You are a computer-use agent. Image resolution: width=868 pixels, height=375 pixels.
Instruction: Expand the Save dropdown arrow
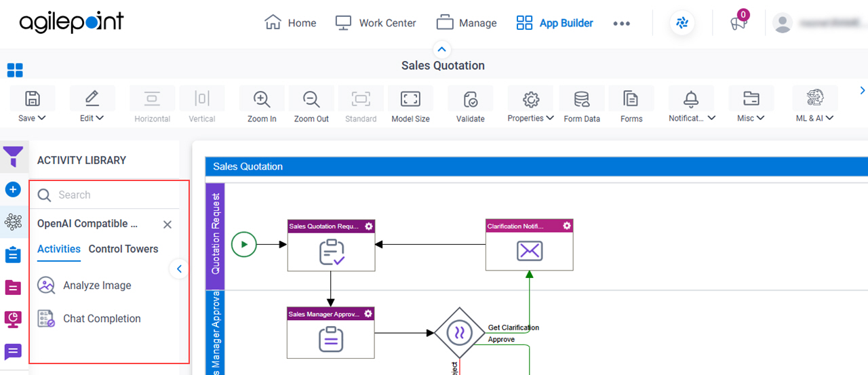[42, 118]
